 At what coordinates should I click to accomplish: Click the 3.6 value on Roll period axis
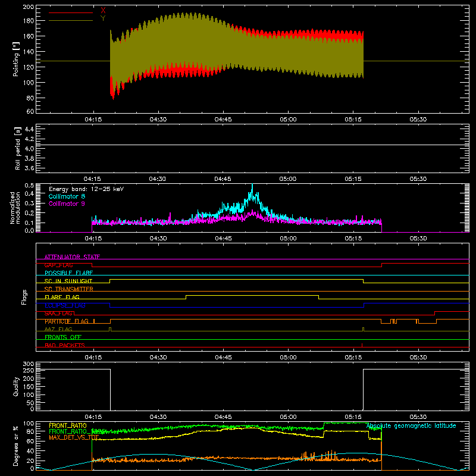[x=29, y=168]
